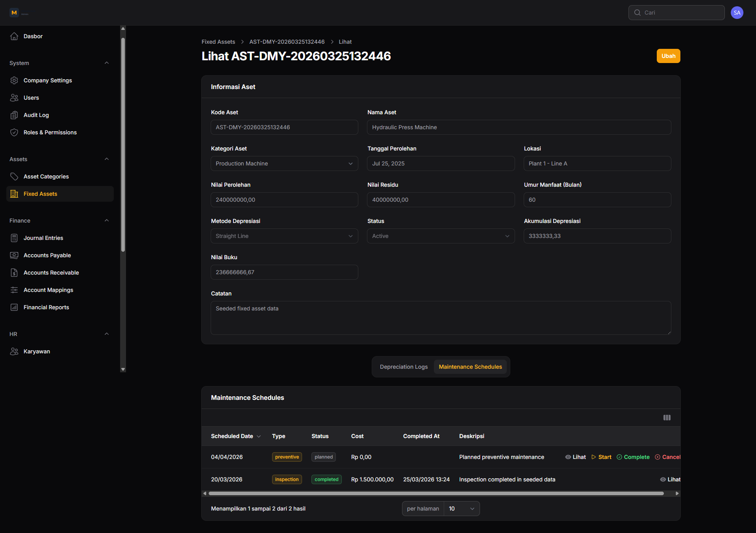
Task: Click the Catatan text area
Action: 441,318
